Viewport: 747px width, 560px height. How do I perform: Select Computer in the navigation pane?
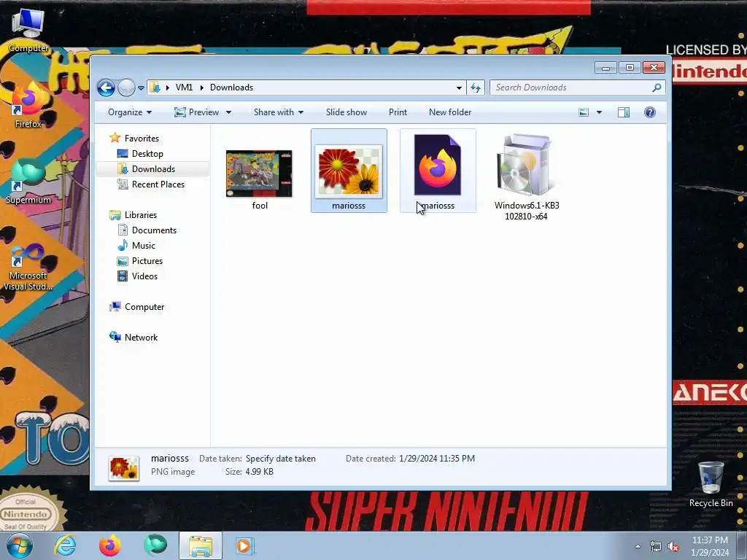pos(144,307)
